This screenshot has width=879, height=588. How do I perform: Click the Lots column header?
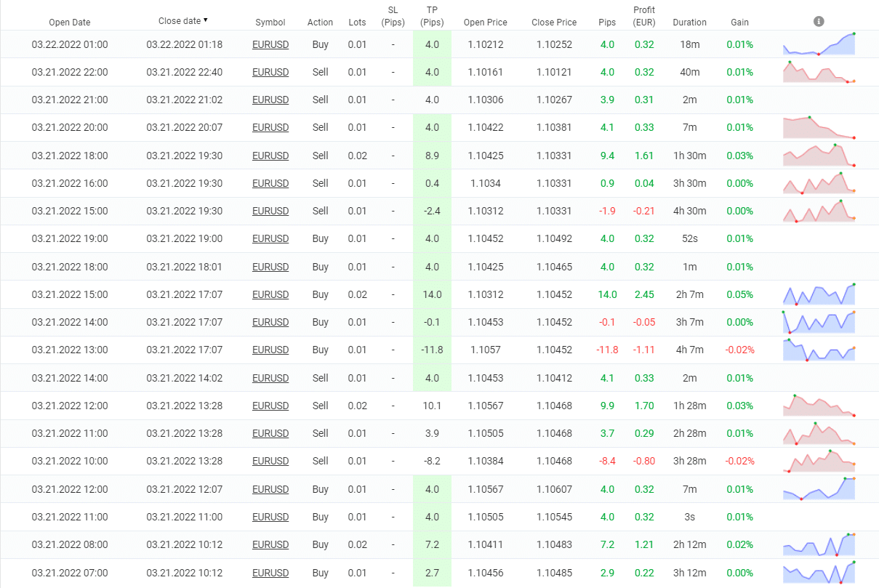click(357, 23)
